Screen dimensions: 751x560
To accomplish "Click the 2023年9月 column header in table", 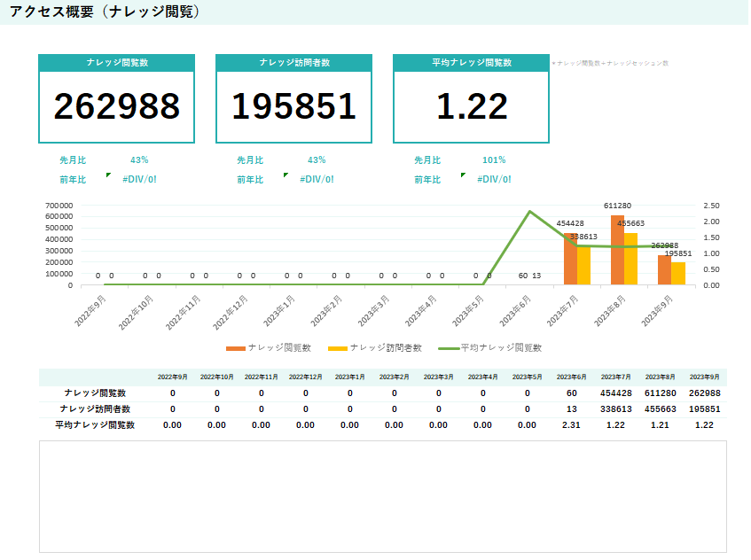I will click(x=704, y=377).
